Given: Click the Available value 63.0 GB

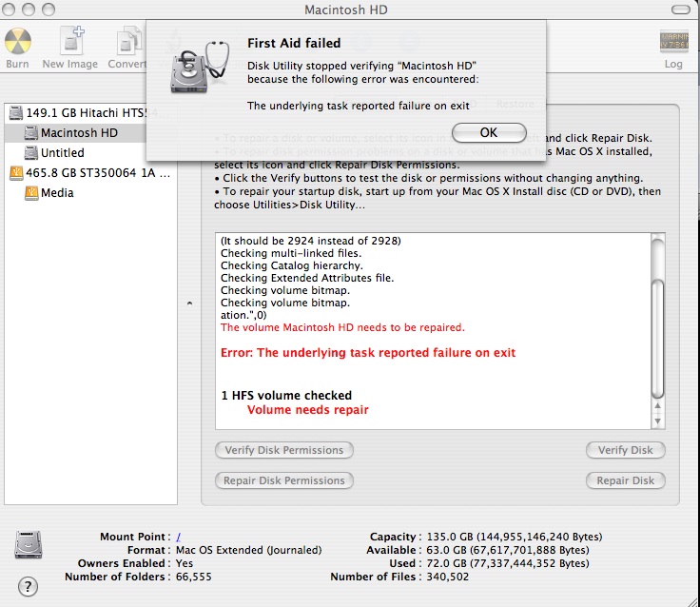Looking at the screenshot, I should point(508,550).
